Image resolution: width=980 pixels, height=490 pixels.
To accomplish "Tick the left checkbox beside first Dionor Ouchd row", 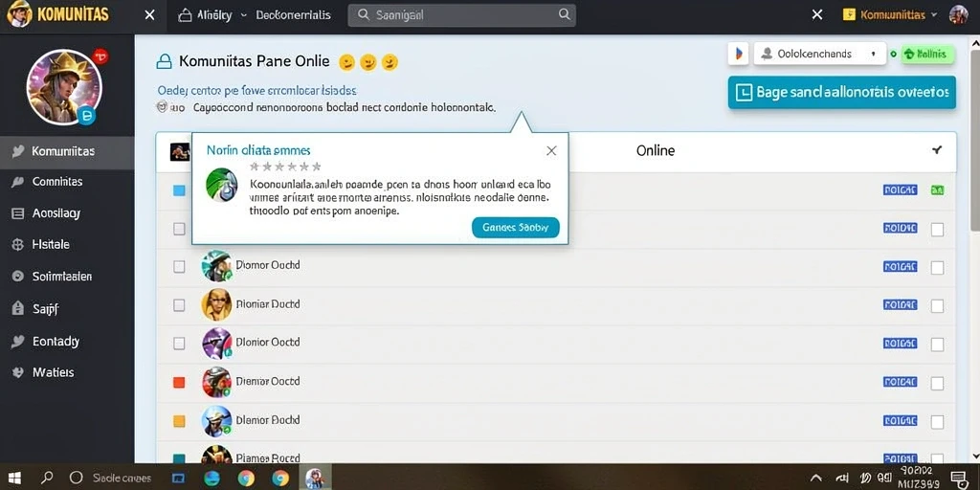I will (179, 266).
